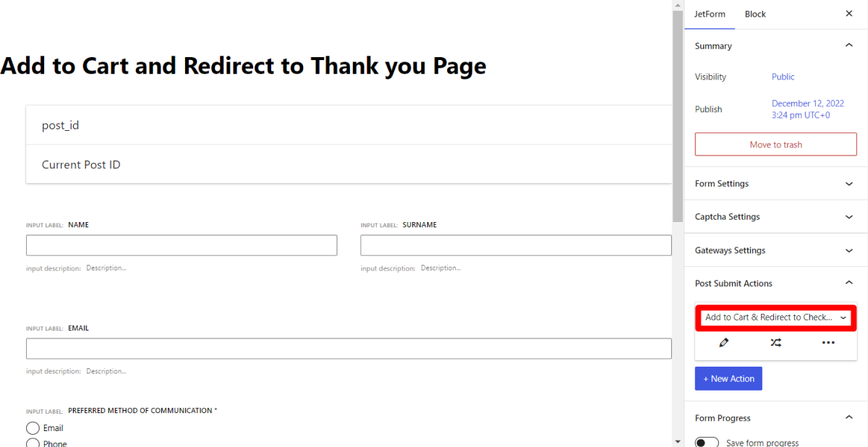Collapse the Post Submit Actions section

(848, 283)
